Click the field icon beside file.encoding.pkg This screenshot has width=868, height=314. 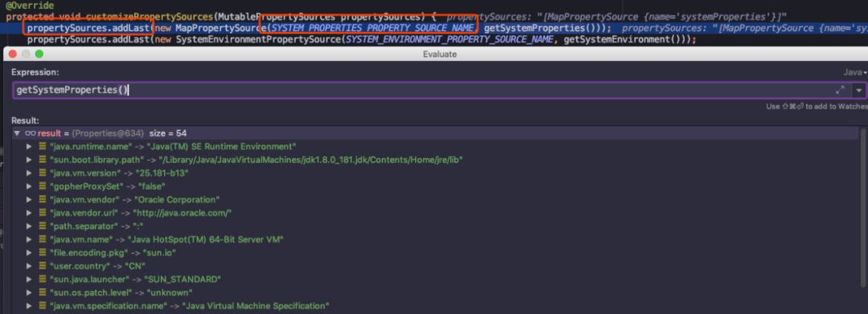tap(42, 253)
